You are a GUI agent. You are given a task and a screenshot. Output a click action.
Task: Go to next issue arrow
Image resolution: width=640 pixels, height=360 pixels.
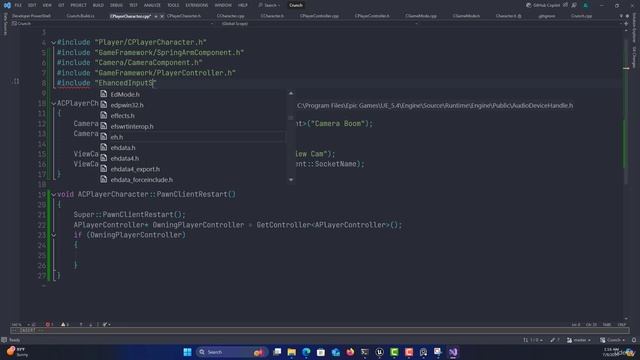[x=91, y=325]
